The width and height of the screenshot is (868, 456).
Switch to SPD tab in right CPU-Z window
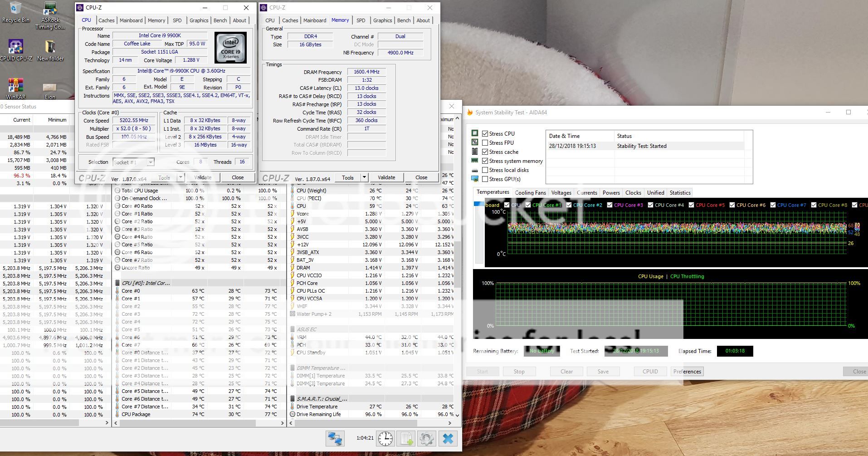tap(361, 20)
